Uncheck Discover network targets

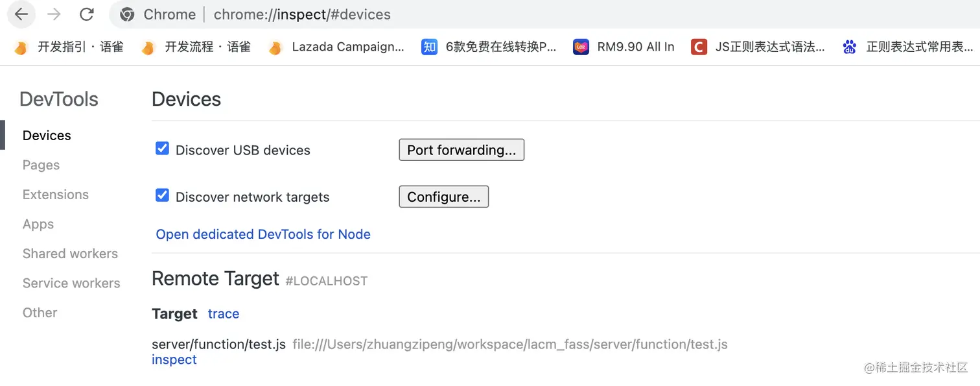click(162, 195)
